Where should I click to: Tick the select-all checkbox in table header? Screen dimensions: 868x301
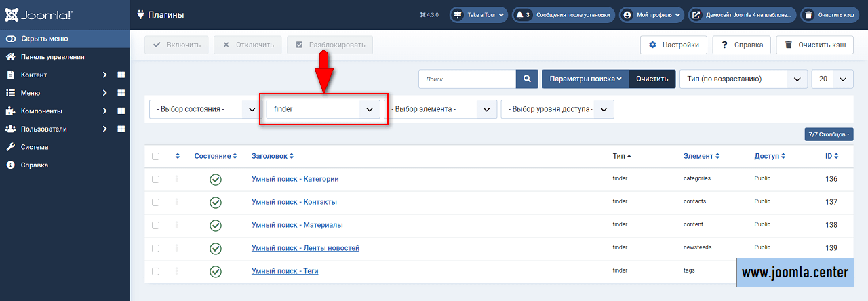[x=156, y=157]
